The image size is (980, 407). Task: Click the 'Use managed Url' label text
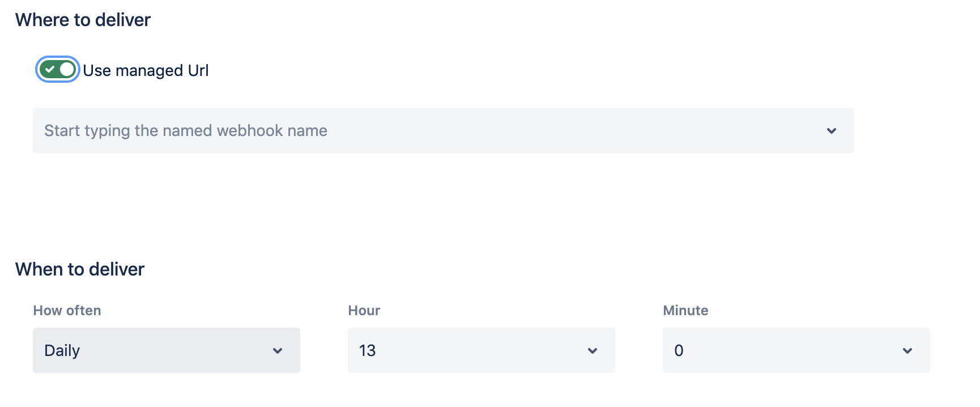click(x=146, y=71)
